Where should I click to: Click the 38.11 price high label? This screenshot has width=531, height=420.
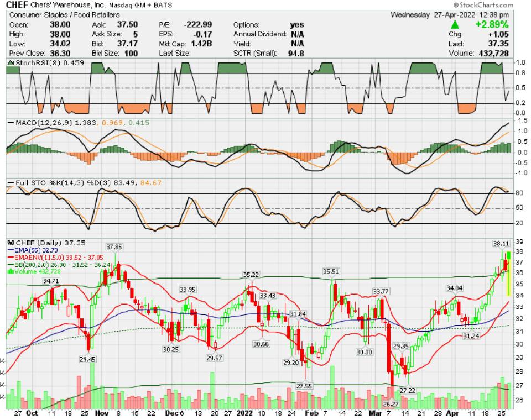tap(501, 243)
